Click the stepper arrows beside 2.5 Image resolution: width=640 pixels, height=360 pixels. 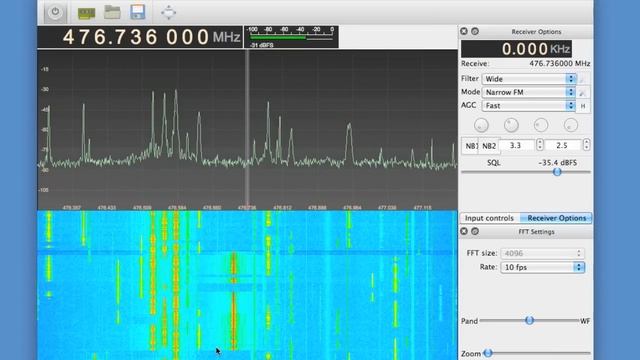point(586,145)
